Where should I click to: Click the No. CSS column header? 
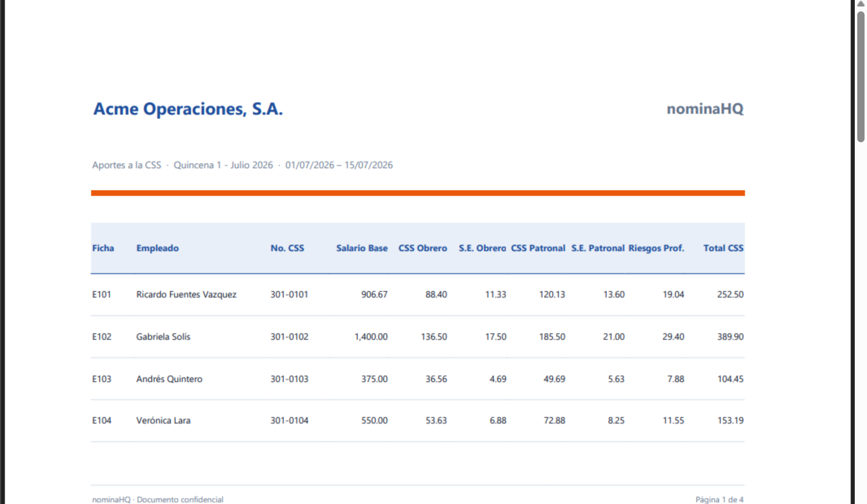287,248
